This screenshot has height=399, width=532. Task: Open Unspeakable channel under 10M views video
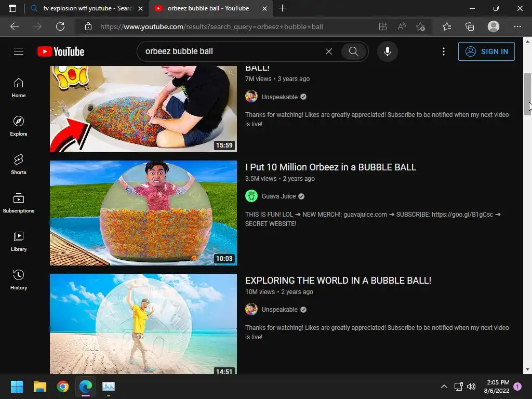(280, 310)
